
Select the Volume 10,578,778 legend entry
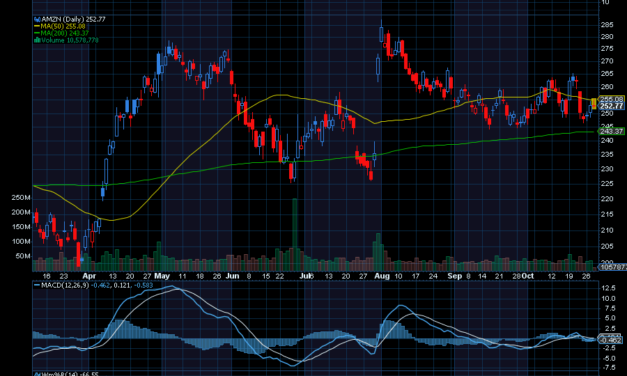pos(70,40)
